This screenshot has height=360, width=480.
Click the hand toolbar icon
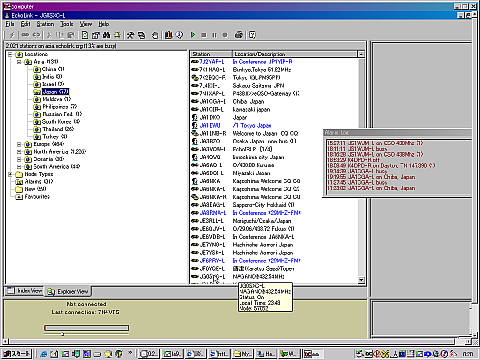(x=155, y=35)
